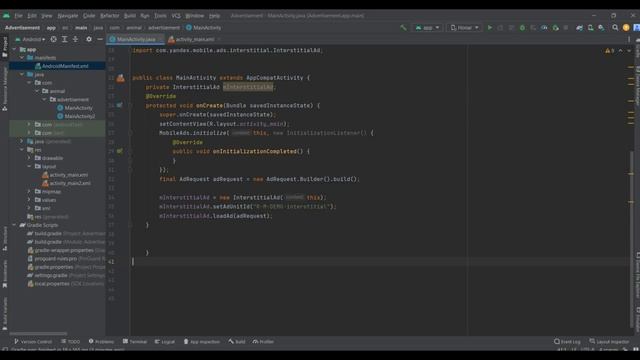Open the VCS menu
The width and height of the screenshot is (640, 360).
tap(176, 16)
